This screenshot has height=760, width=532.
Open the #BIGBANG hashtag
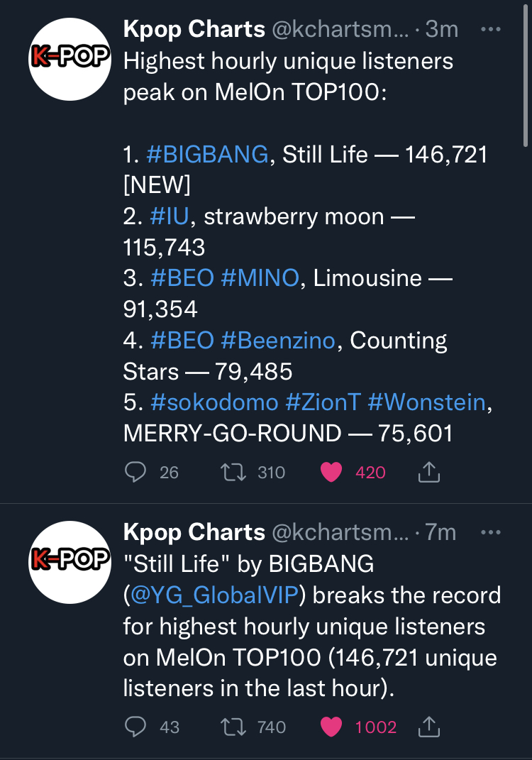207,155
